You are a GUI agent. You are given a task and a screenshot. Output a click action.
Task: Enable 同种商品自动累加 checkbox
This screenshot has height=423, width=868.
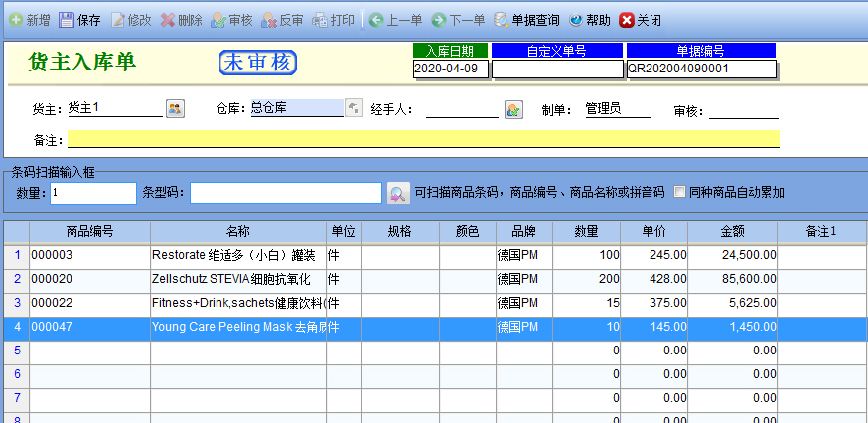pos(679,192)
